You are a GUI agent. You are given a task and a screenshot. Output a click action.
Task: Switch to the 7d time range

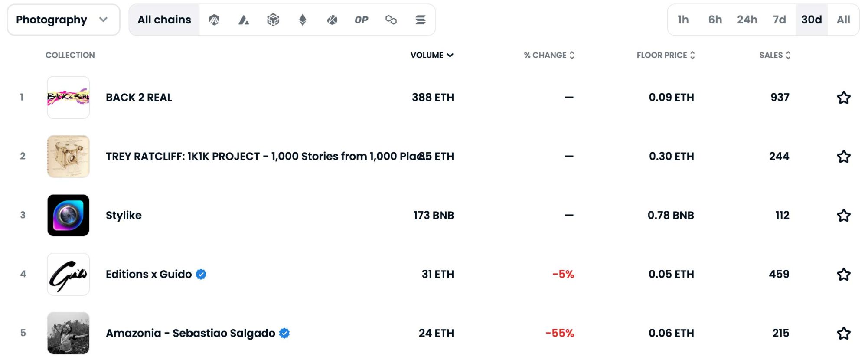(x=779, y=20)
